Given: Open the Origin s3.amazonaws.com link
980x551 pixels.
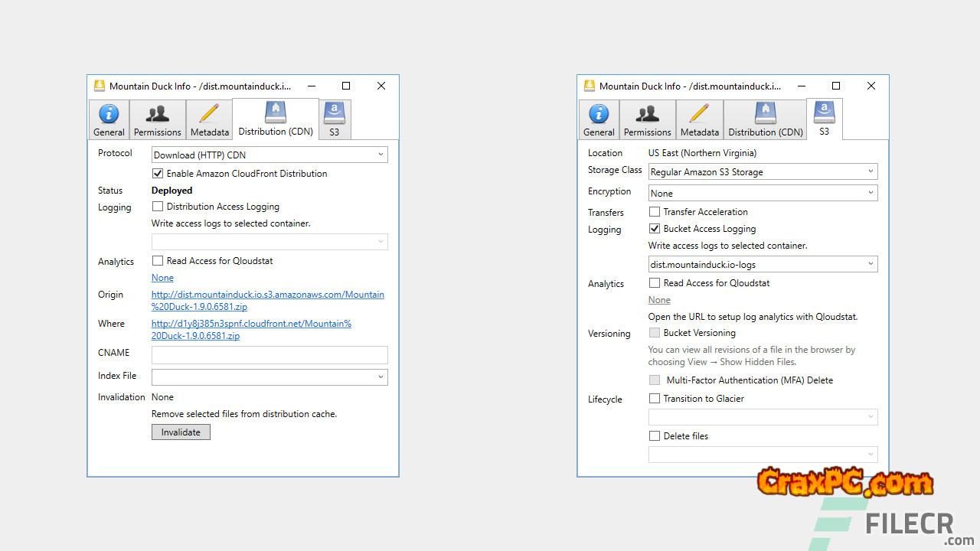Looking at the screenshot, I should coord(268,301).
